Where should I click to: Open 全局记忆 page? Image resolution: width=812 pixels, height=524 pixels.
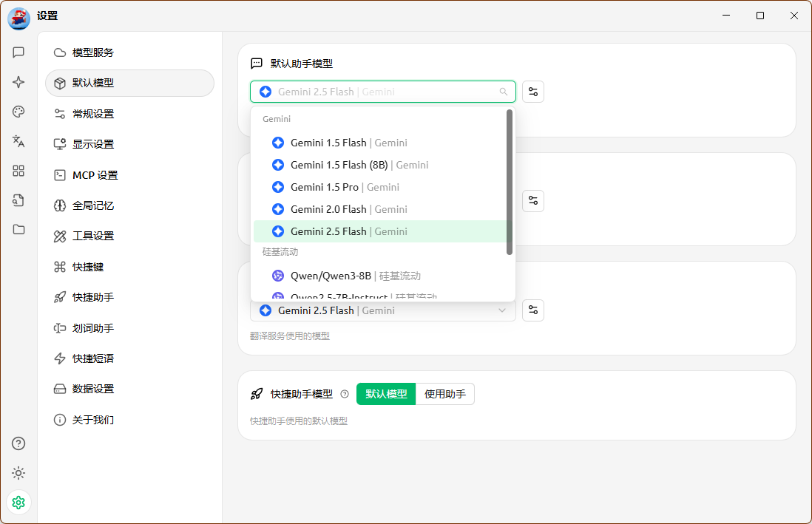click(129, 205)
